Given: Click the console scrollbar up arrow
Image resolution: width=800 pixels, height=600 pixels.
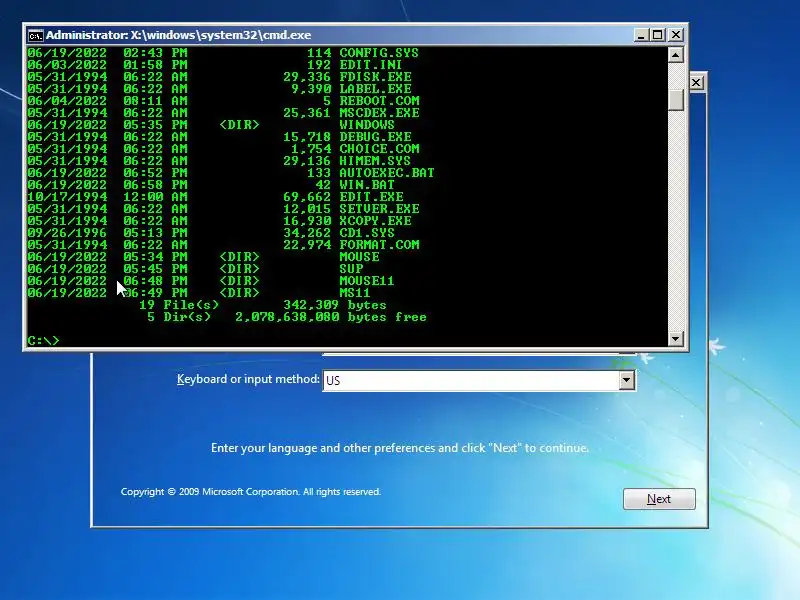Looking at the screenshot, I should (676, 55).
